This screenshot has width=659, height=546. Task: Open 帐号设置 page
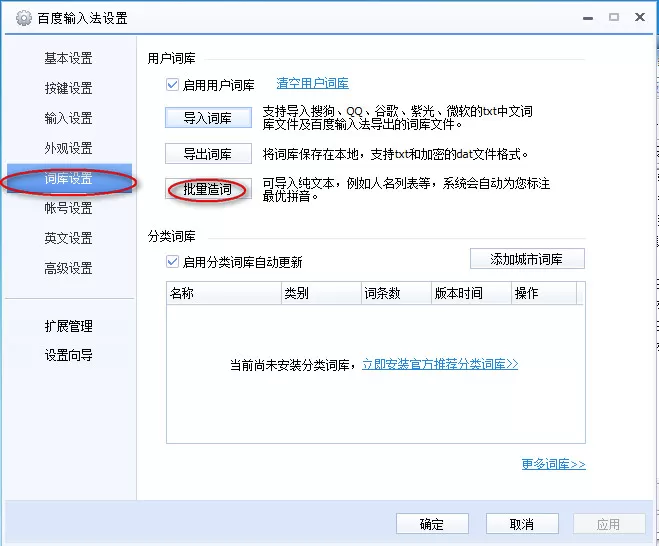(69, 208)
